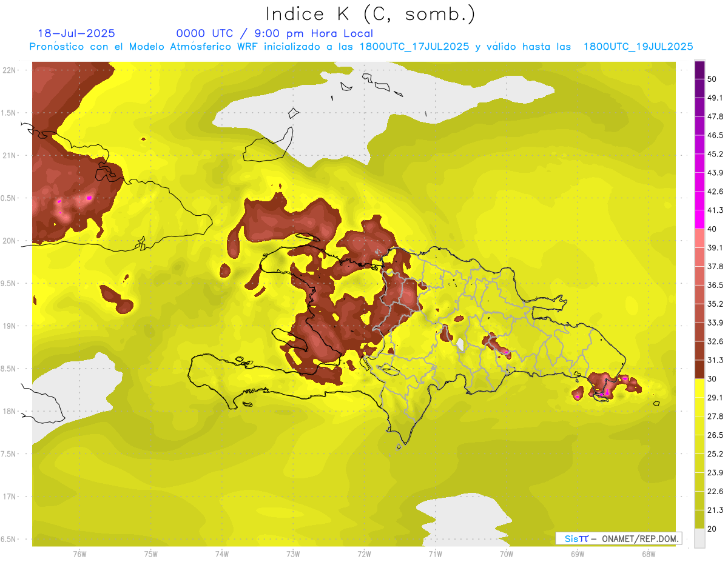This screenshot has height=562, width=728.
Task: Click the '43.9' colorbar value
Action: [x=715, y=173]
